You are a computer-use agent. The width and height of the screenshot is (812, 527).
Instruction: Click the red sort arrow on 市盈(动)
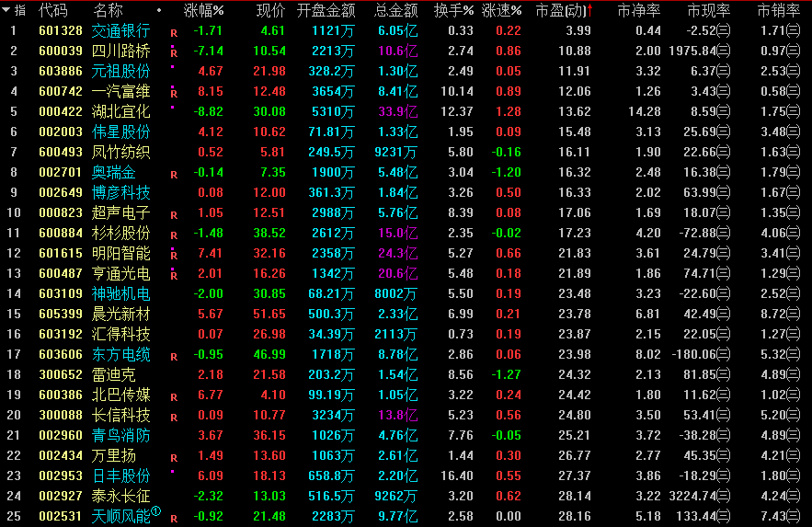click(589, 10)
